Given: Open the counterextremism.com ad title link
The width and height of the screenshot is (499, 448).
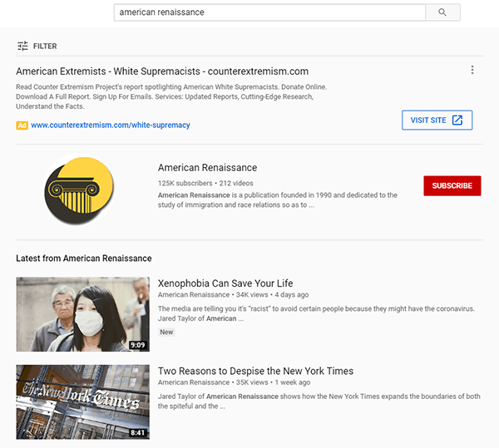Looking at the screenshot, I should tap(162, 71).
